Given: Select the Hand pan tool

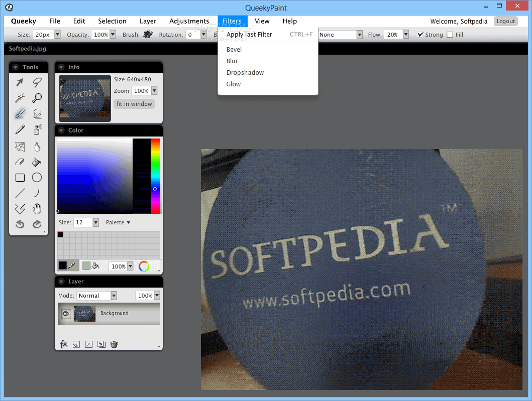Looking at the screenshot, I should point(37,208).
